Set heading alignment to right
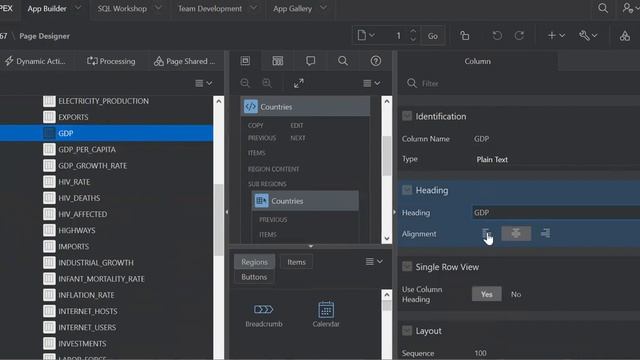 [x=545, y=233]
